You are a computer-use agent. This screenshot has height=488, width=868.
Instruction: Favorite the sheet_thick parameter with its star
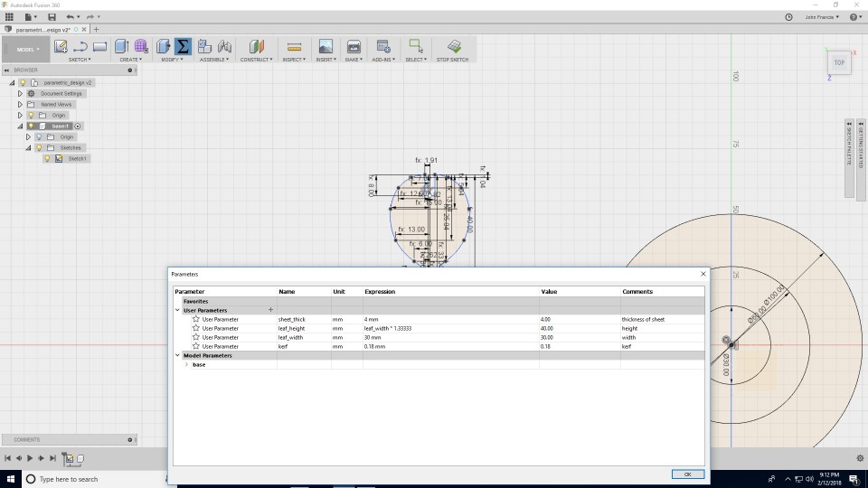coord(196,319)
